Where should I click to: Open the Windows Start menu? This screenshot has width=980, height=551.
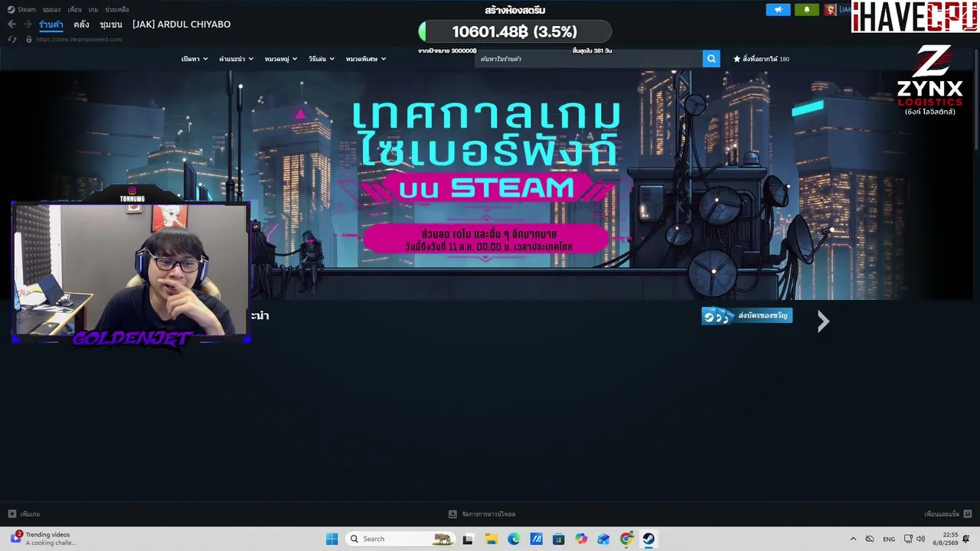click(332, 539)
